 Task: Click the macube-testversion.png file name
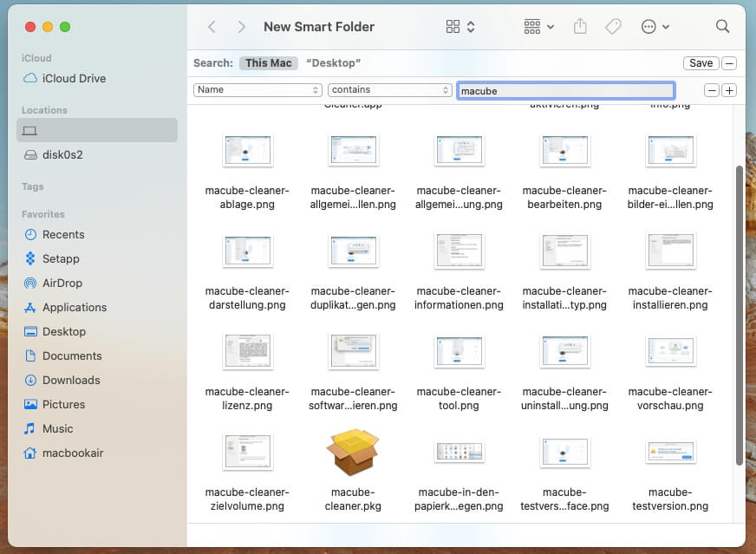[670, 499]
